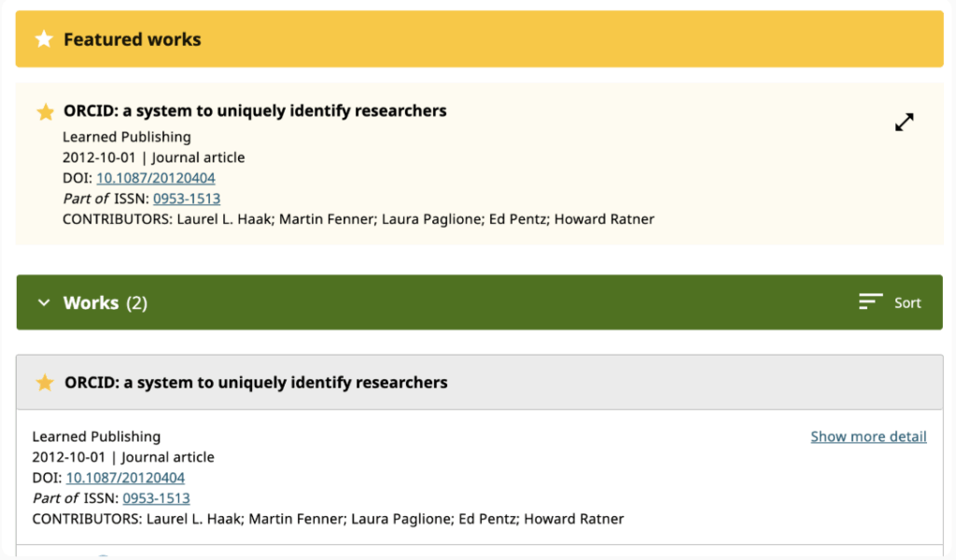Screen dimensions: 956x560
Task: Click the star icon in Featured works header
Action: [x=43, y=39]
